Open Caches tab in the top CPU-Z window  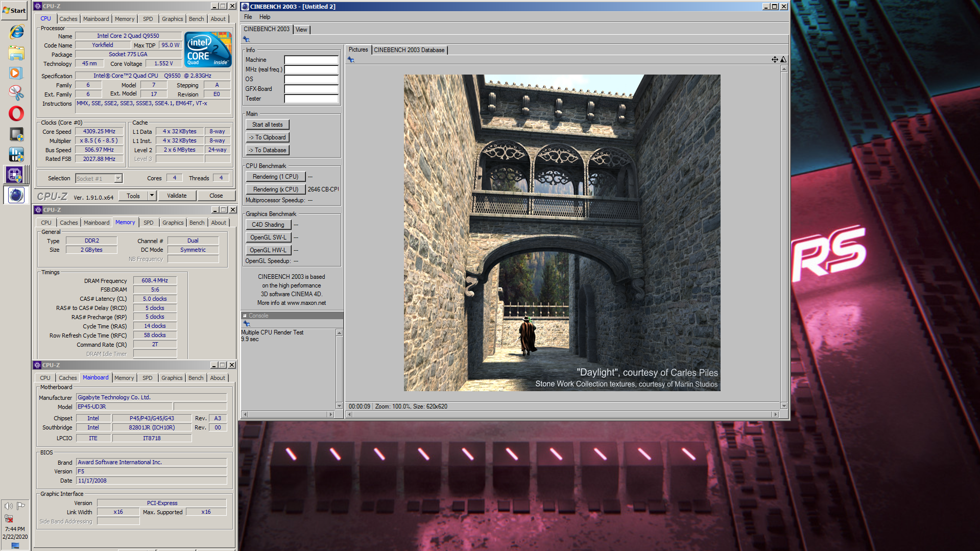click(x=68, y=19)
